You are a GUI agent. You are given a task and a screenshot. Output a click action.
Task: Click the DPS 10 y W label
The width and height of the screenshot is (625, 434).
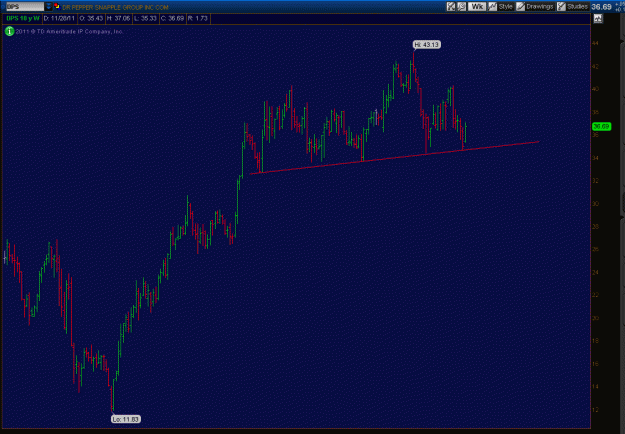click(x=23, y=18)
